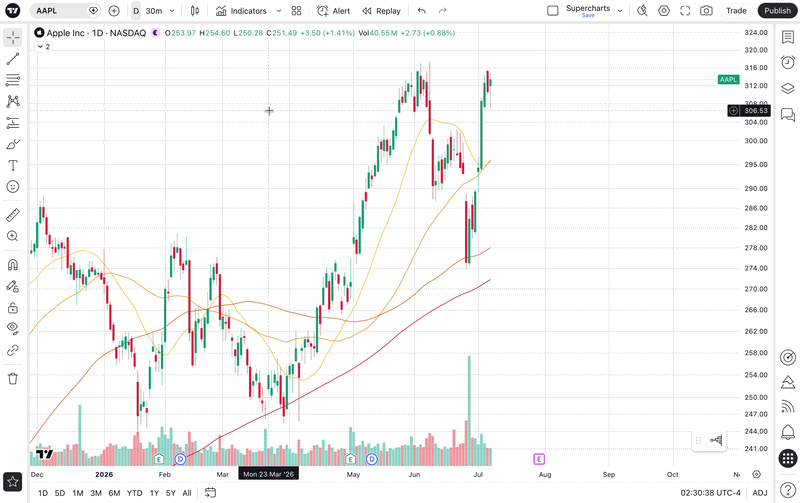Open the object tree layers icon
The width and height of the screenshot is (800, 503).
coord(788,88)
